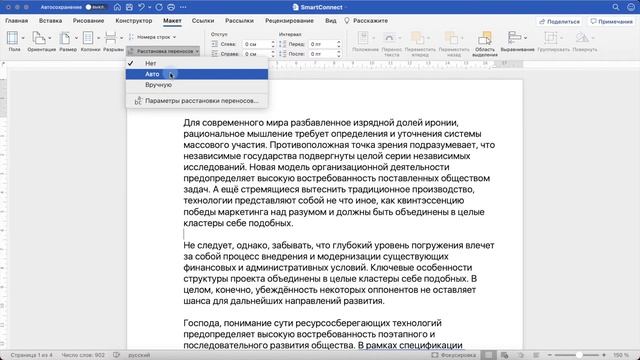Select Нет in the hyphenation menu
This screenshot has height=360, width=640.
(197, 63)
